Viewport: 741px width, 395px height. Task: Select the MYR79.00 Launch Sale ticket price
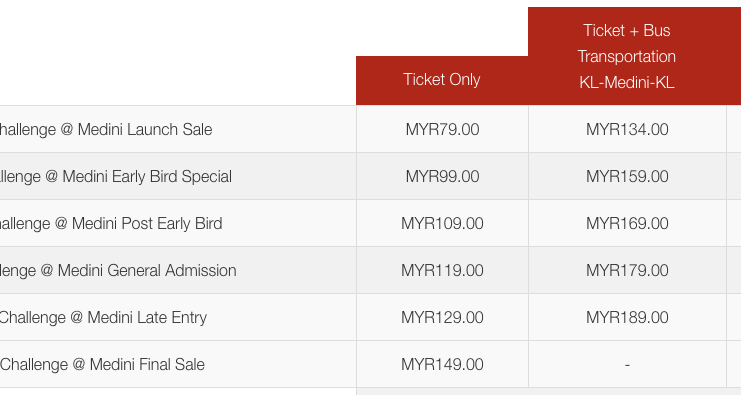coord(442,129)
